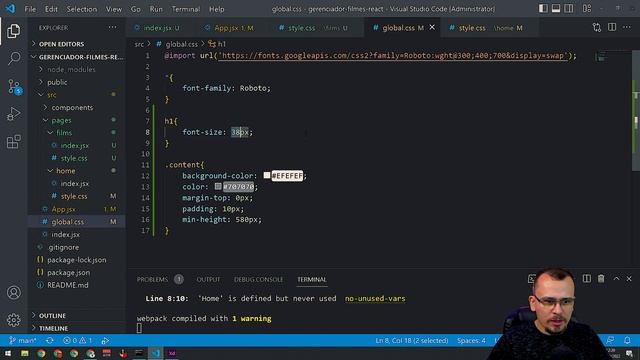
Task: Click the synchronize changes icon in status bar
Action: (x=50, y=340)
